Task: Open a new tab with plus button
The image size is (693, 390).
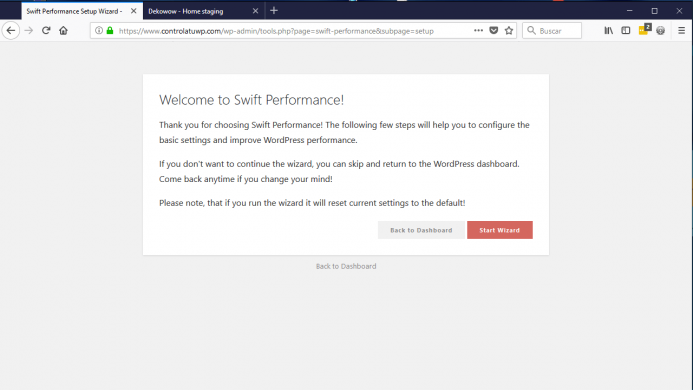Action: coord(274,11)
